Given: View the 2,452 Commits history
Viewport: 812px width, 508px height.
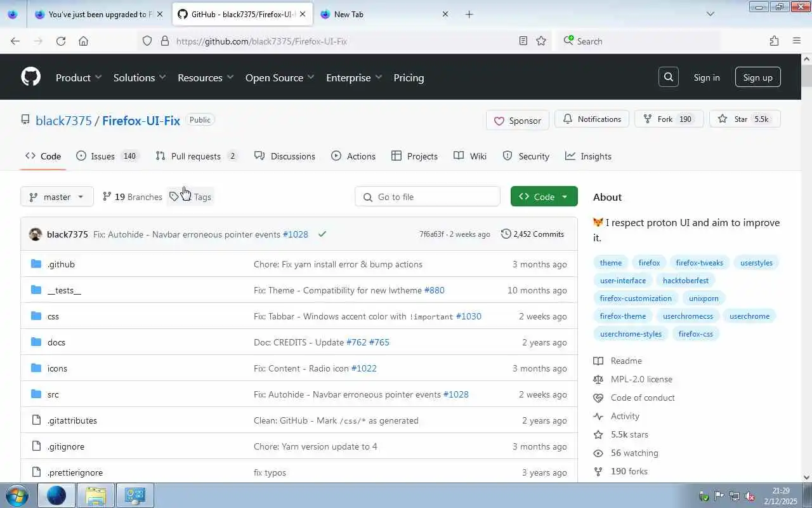Looking at the screenshot, I should pyautogui.click(x=532, y=234).
